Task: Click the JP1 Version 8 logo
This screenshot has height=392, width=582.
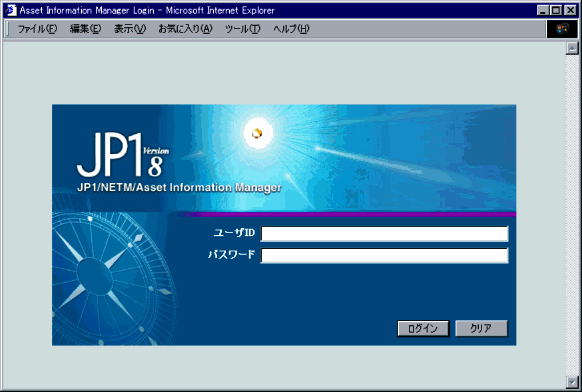Action: coord(123,155)
